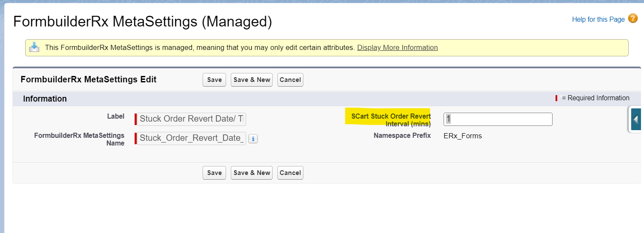This screenshot has width=644, height=233.
Task: Click the info icon beside MetaSettings Name
Action: [253, 139]
